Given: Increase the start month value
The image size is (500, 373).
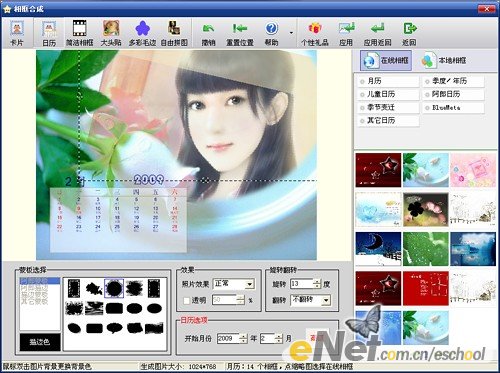Looking at the screenshot, I should pos(279,336).
